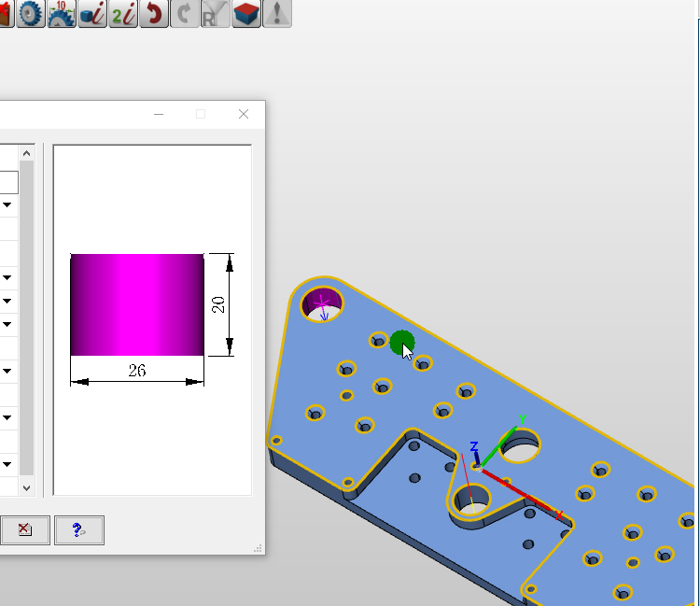Click the red X axis label

pos(558,515)
